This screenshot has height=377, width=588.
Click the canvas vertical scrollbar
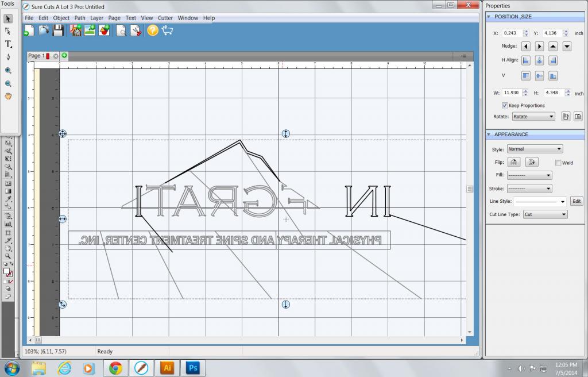tap(470, 198)
